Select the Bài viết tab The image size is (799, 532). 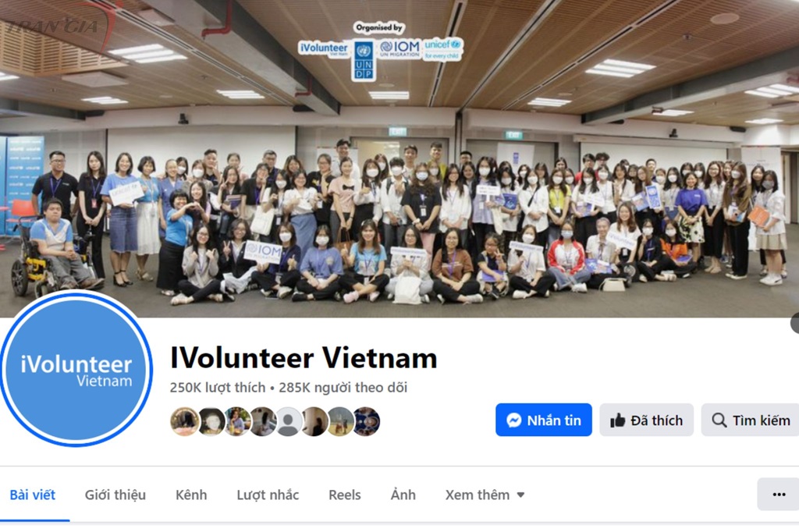(33, 495)
